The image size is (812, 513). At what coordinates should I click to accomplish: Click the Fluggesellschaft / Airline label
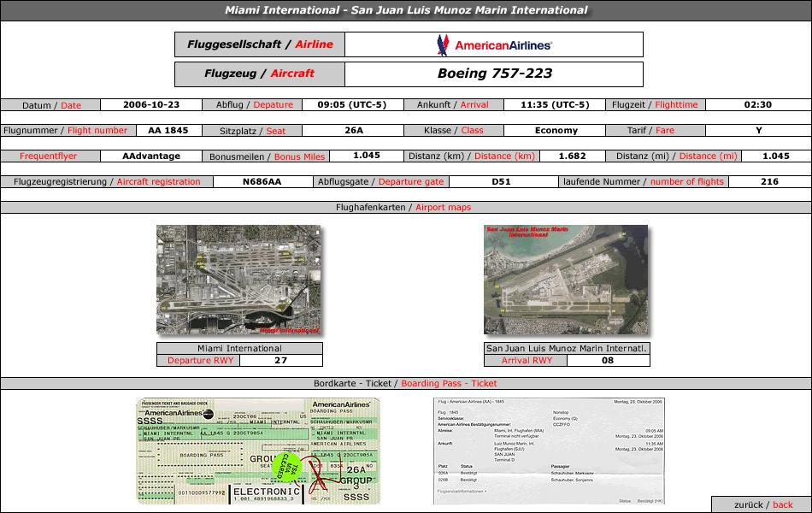point(260,44)
